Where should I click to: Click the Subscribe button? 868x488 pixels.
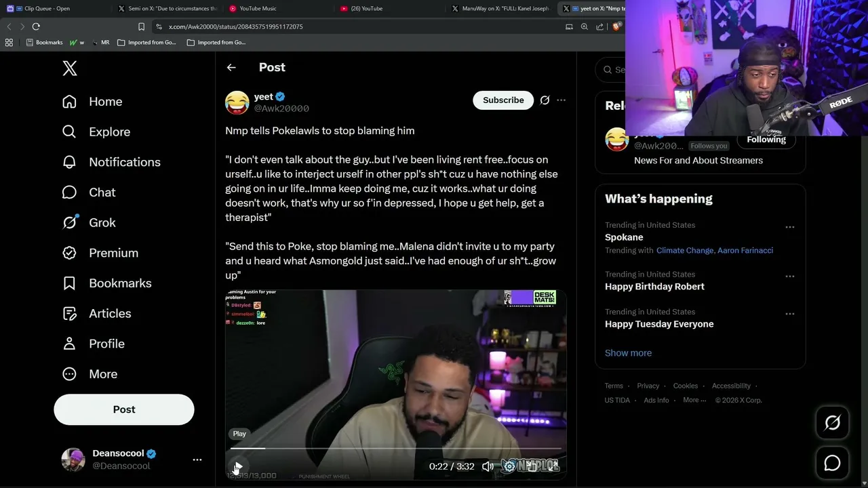[503, 100]
